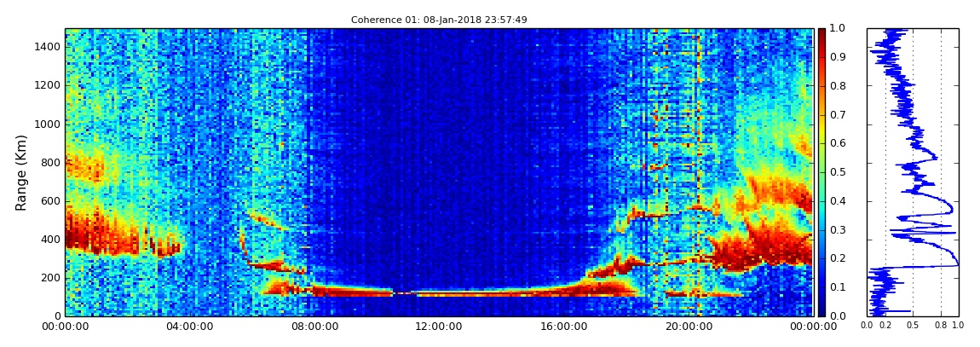Viewport: 980px width, 347px height.
Task: Click the 800 tick on the Range axis
Action: (50, 163)
